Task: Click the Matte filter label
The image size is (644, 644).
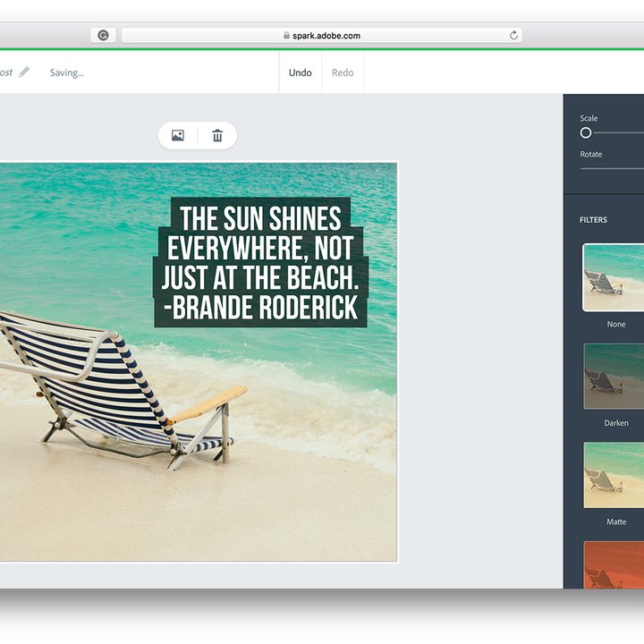Action: pos(616,521)
